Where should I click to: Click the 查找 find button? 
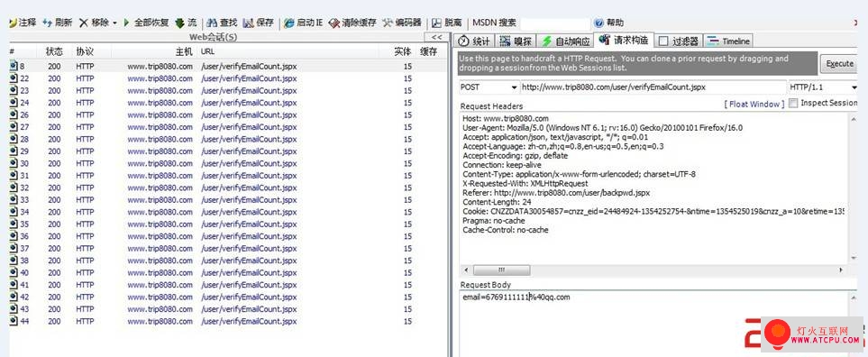tap(222, 23)
